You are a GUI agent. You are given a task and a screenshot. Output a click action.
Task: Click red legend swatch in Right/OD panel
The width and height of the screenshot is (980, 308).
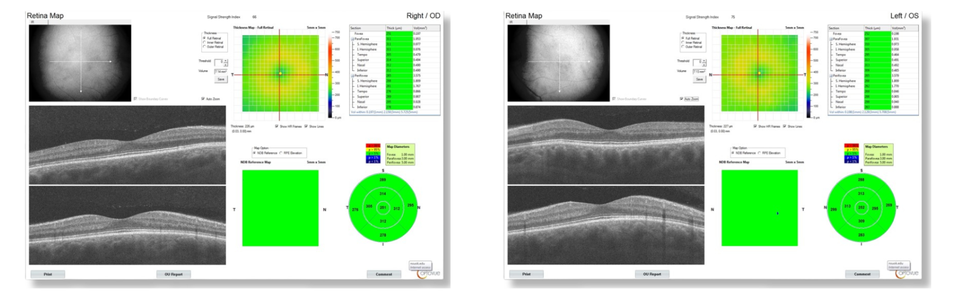[373, 146]
